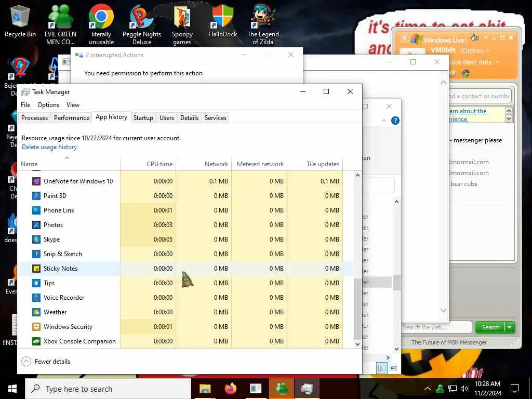532x399 pixels.
Task: Open the Task Manager File menu
Action: coord(25,105)
